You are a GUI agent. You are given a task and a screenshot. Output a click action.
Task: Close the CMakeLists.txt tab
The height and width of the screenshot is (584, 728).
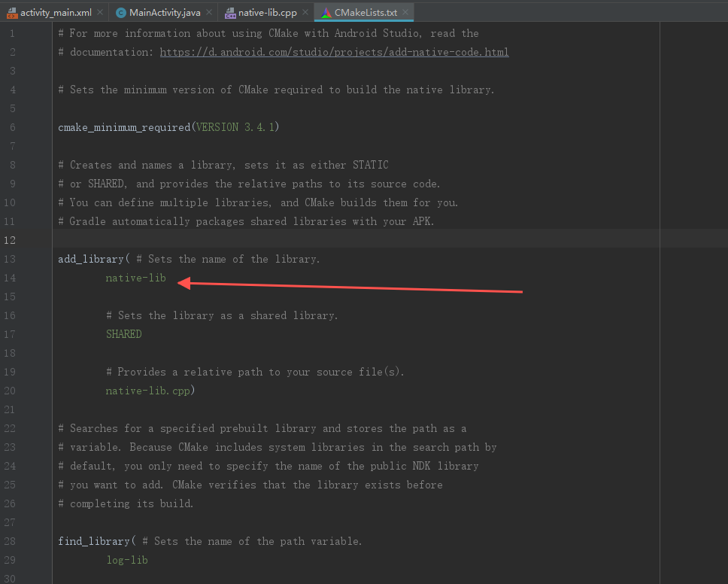pyautogui.click(x=405, y=12)
